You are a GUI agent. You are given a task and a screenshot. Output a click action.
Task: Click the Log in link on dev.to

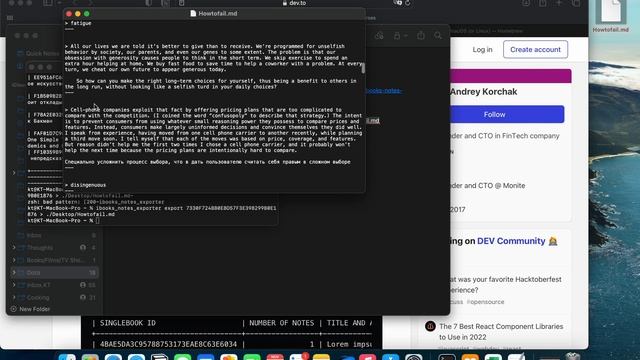tap(482, 49)
